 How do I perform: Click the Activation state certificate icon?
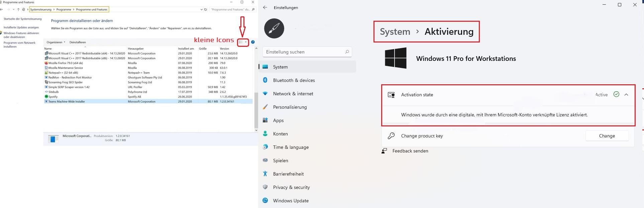(x=391, y=95)
